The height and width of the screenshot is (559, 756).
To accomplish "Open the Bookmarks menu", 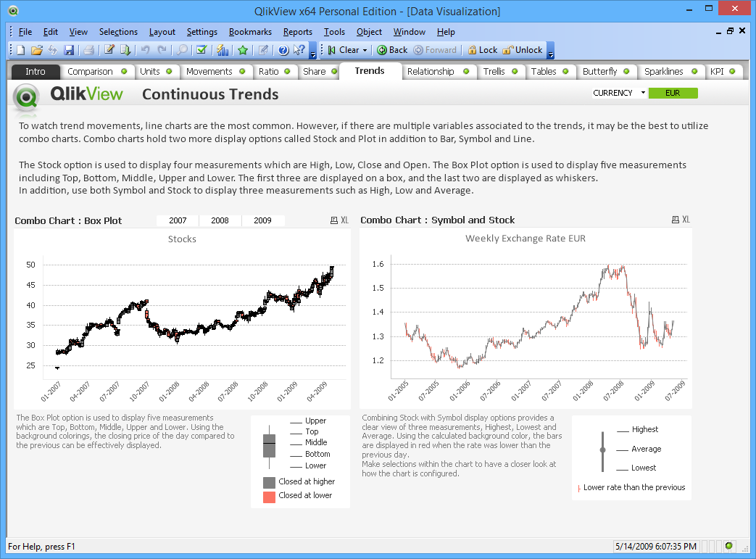I will click(250, 32).
